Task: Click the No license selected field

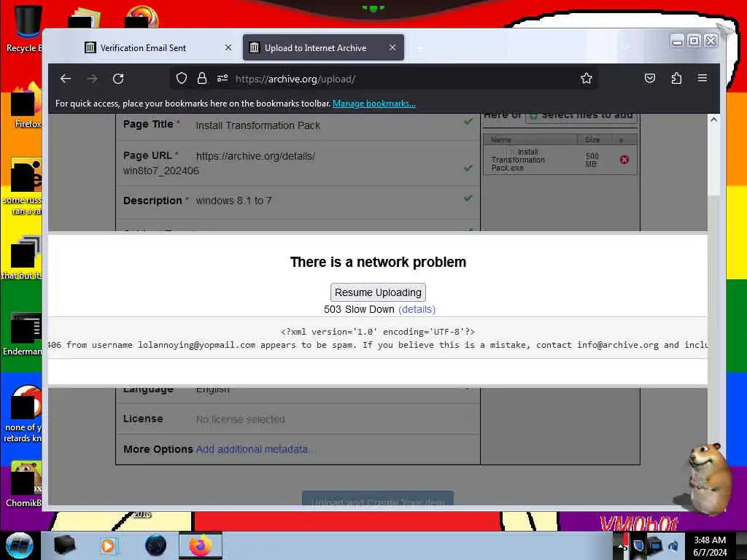Action: pyautogui.click(x=241, y=419)
